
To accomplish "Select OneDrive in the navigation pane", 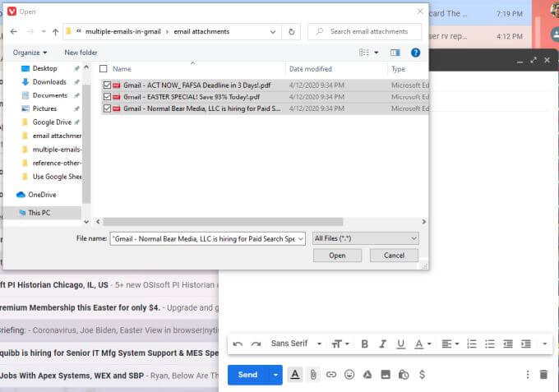I will (x=36, y=195).
